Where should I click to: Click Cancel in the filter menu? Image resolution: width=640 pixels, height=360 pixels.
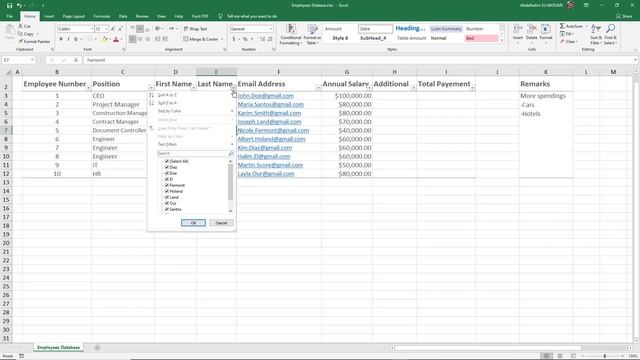tap(221, 223)
